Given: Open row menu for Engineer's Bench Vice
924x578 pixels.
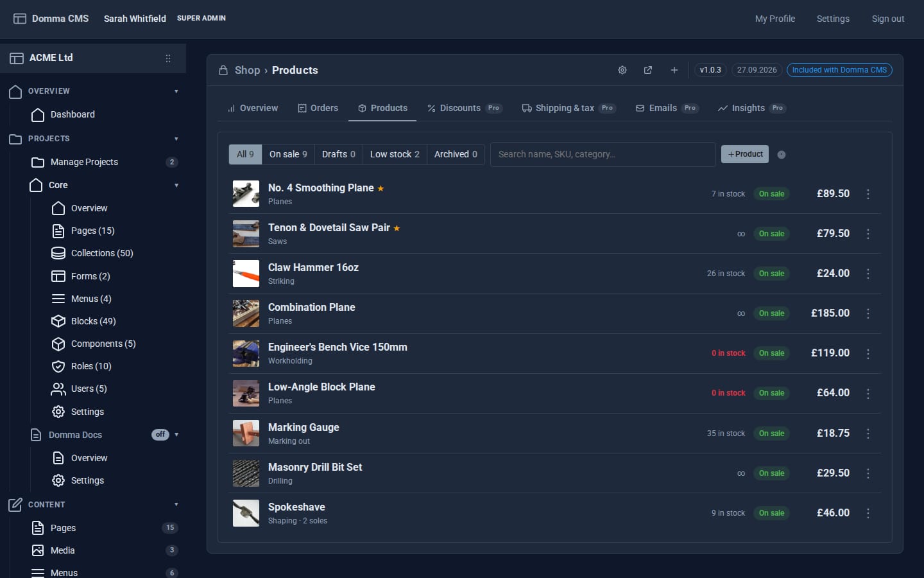Looking at the screenshot, I should coord(868,354).
